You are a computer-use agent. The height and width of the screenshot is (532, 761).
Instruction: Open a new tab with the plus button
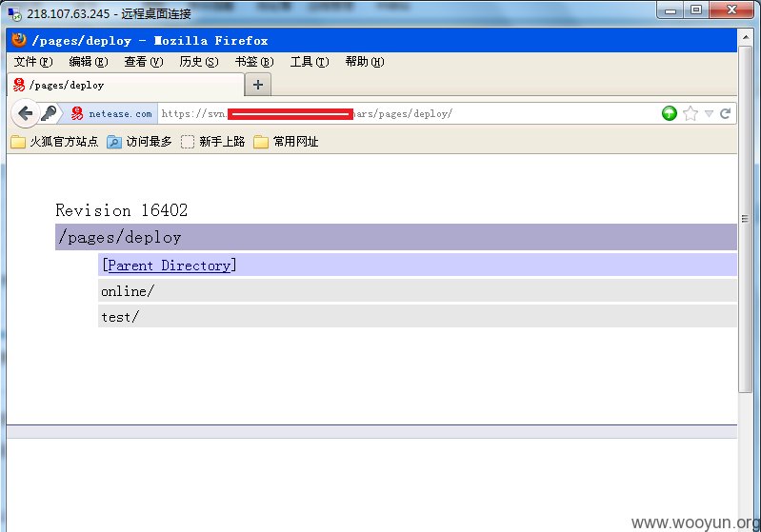tap(258, 85)
